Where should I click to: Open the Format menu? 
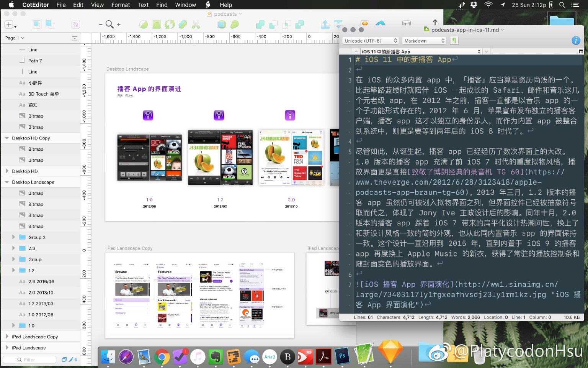120,5
